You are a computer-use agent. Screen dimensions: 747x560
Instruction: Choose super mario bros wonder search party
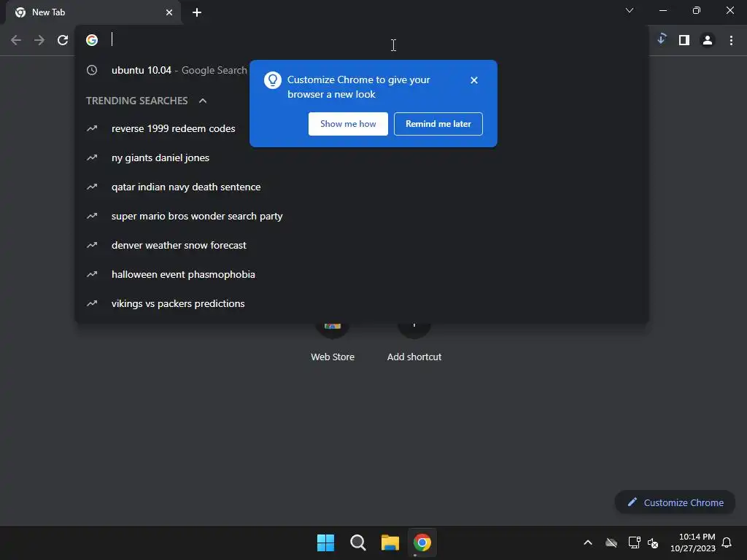pyautogui.click(x=362, y=216)
